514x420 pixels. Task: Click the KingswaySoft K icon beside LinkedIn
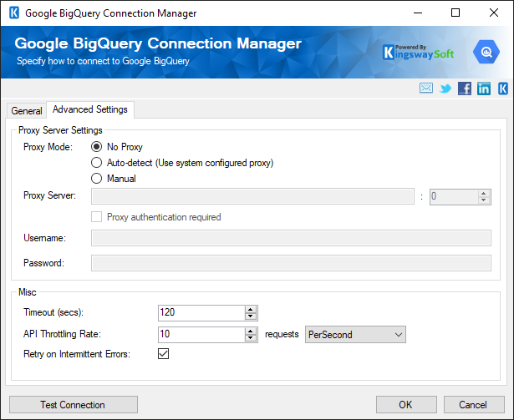[x=503, y=89]
